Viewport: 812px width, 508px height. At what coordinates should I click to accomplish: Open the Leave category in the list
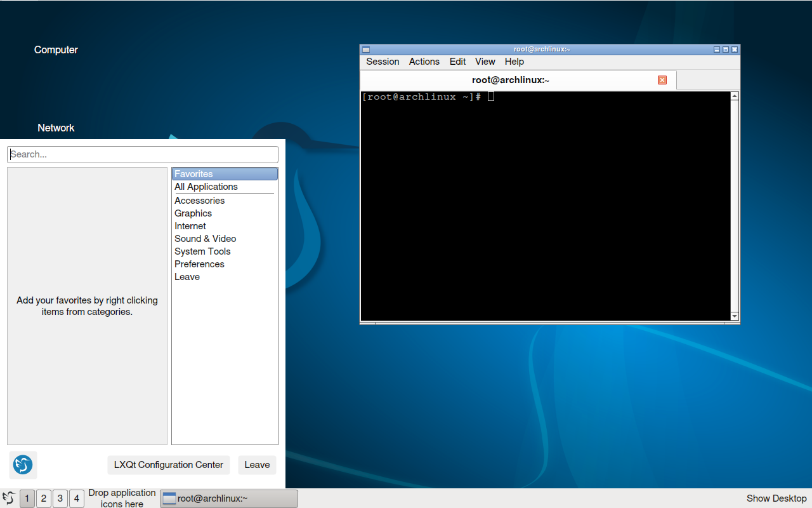225,277
